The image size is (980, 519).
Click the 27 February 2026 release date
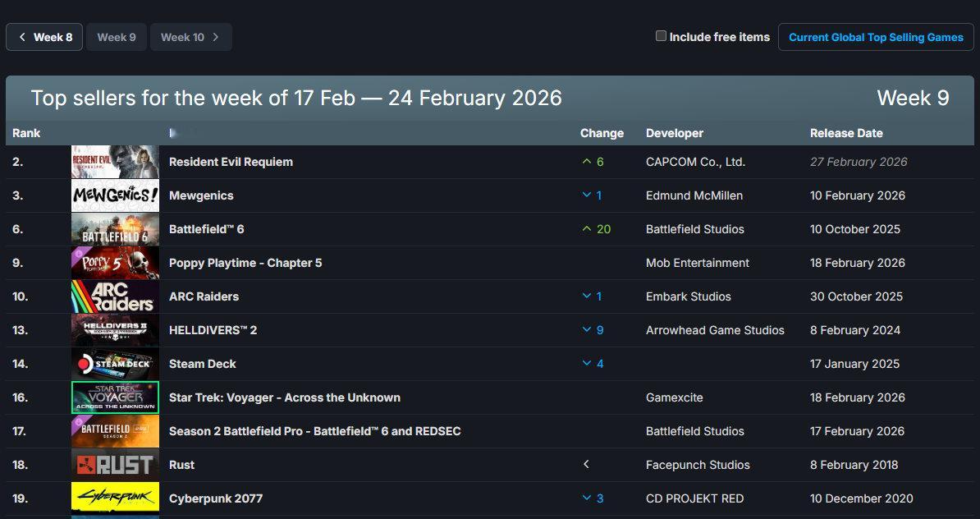pos(859,162)
